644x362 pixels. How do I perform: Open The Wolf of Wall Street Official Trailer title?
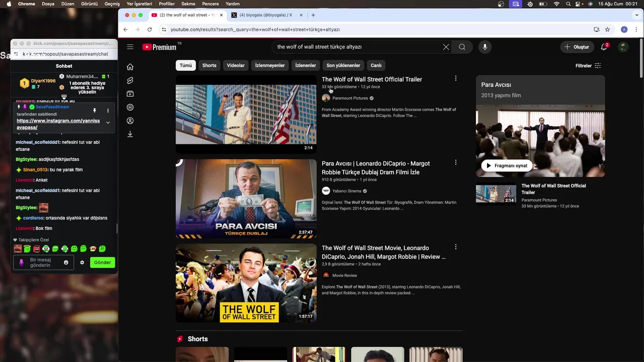[x=372, y=79]
